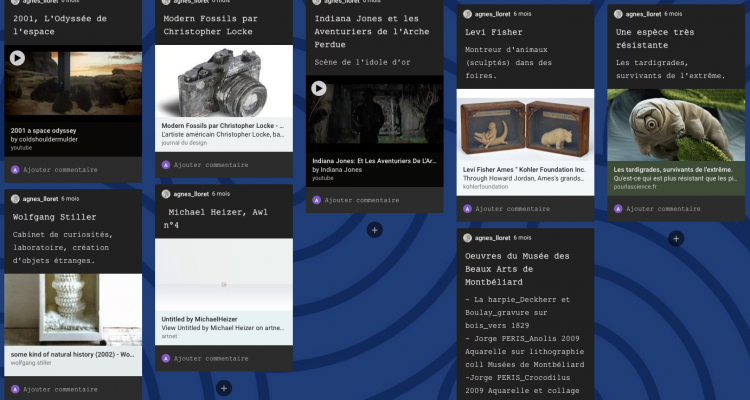750x400 pixels.
Task: Click commenter avatar under Modern Fossils card
Action: pyautogui.click(x=166, y=165)
